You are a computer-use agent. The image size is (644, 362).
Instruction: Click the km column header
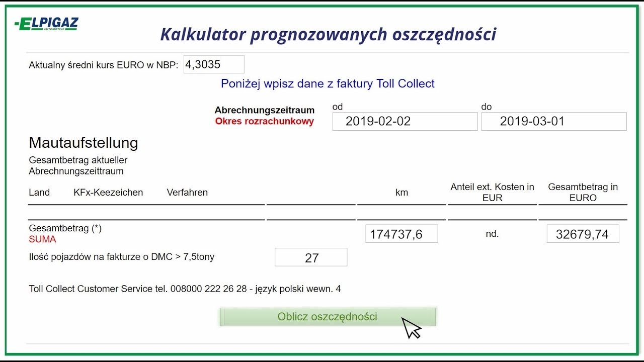tap(401, 193)
